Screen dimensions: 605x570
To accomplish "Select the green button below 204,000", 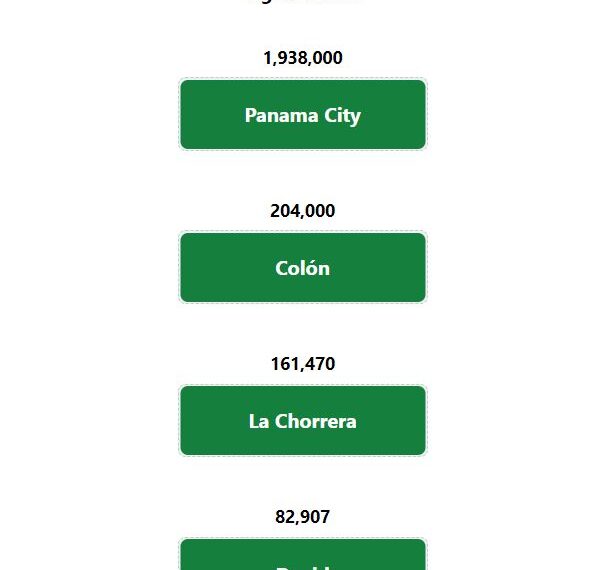I will point(303,267).
